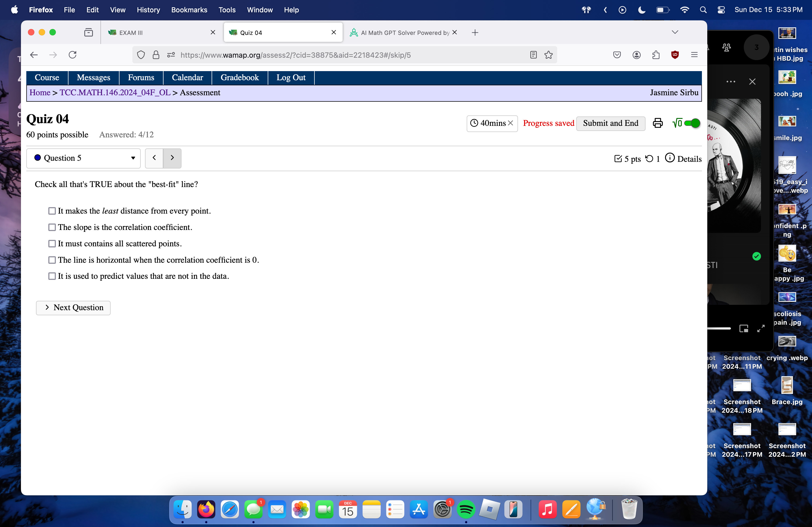Open the Bookmarks menu
812x527 pixels.
pyautogui.click(x=189, y=10)
